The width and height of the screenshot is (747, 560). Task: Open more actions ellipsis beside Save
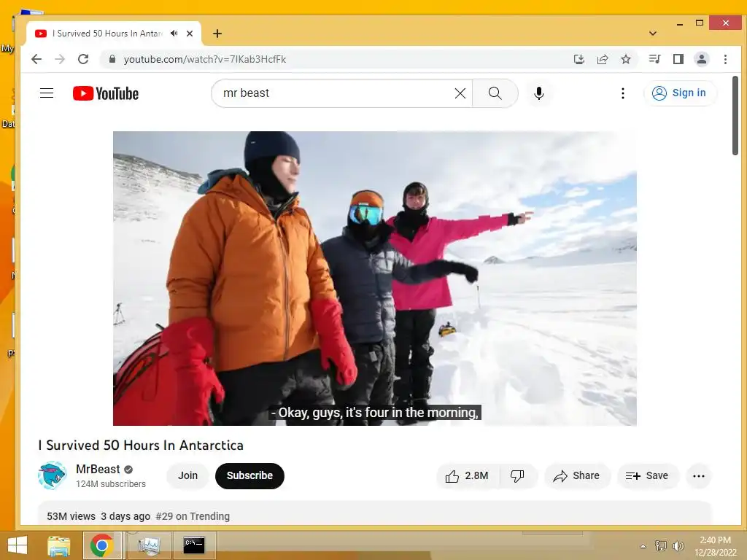(x=698, y=475)
